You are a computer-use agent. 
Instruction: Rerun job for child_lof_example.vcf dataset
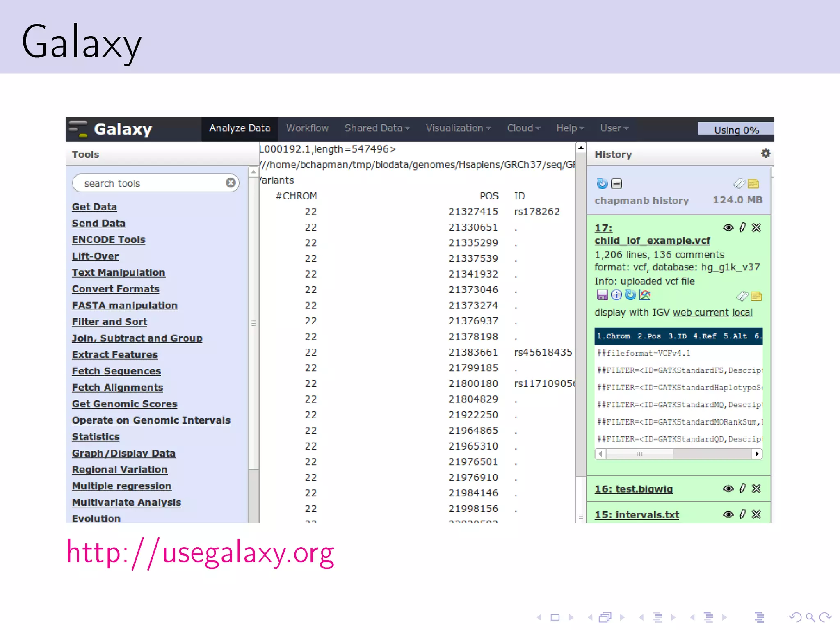click(630, 295)
